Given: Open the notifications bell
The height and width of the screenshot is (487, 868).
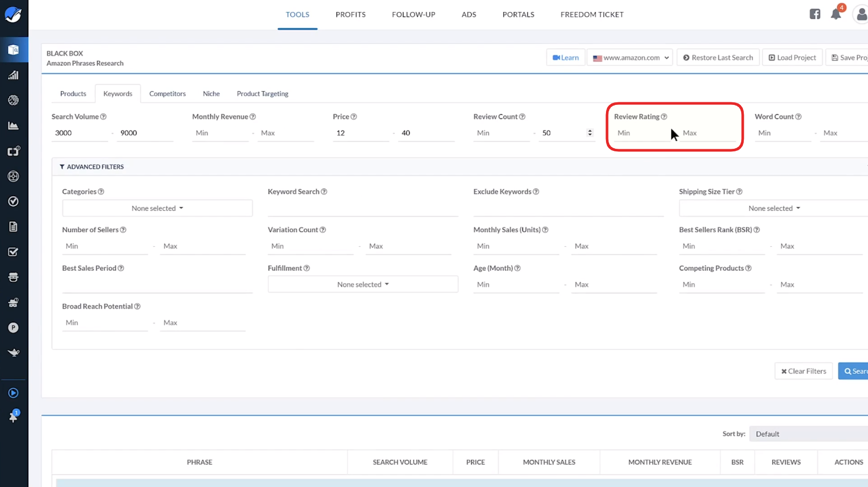Looking at the screenshot, I should pyautogui.click(x=836, y=14).
